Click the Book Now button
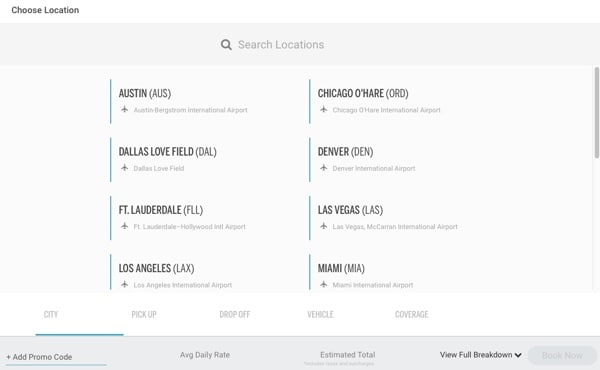The image size is (600, 370). 562,356
